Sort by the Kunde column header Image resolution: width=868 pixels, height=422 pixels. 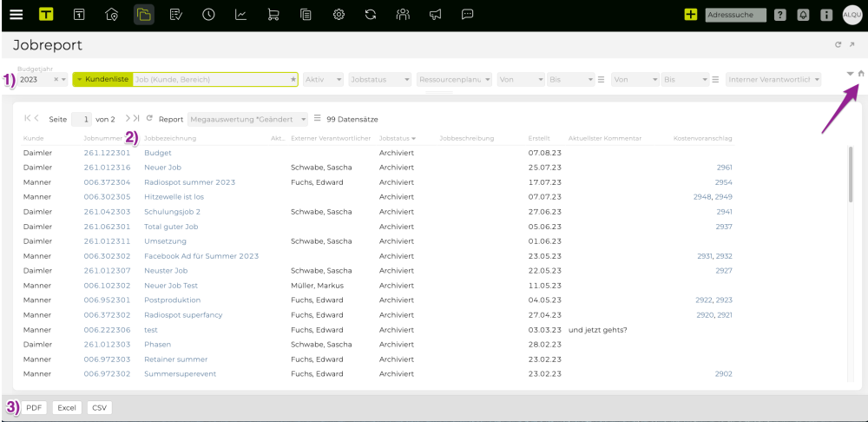pos(33,138)
